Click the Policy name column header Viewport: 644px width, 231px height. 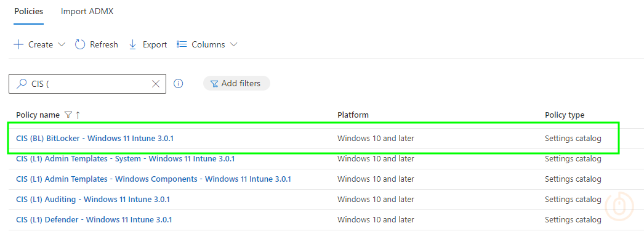pyautogui.click(x=38, y=115)
